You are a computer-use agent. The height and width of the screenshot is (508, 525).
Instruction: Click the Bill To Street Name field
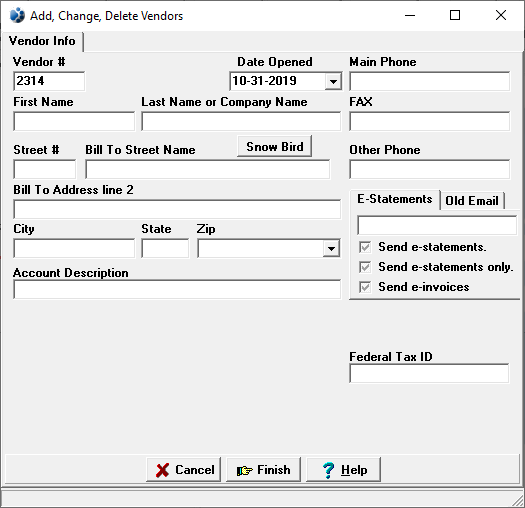(208, 169)
